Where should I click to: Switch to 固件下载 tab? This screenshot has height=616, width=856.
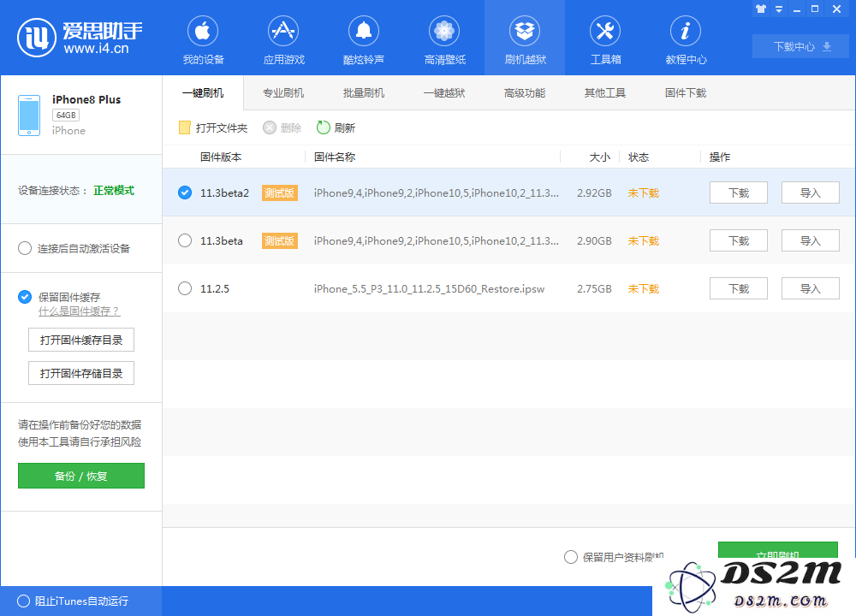(x=686, y=92)
